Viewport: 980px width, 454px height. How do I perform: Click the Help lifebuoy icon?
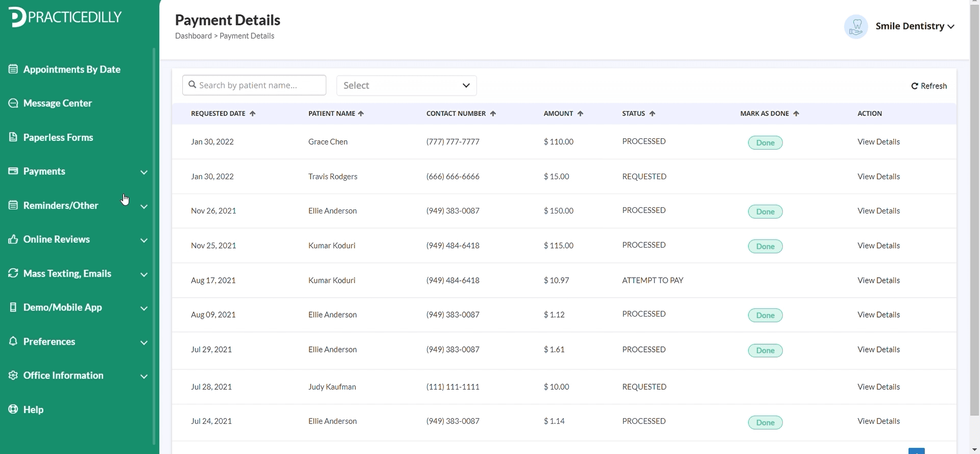13,410
